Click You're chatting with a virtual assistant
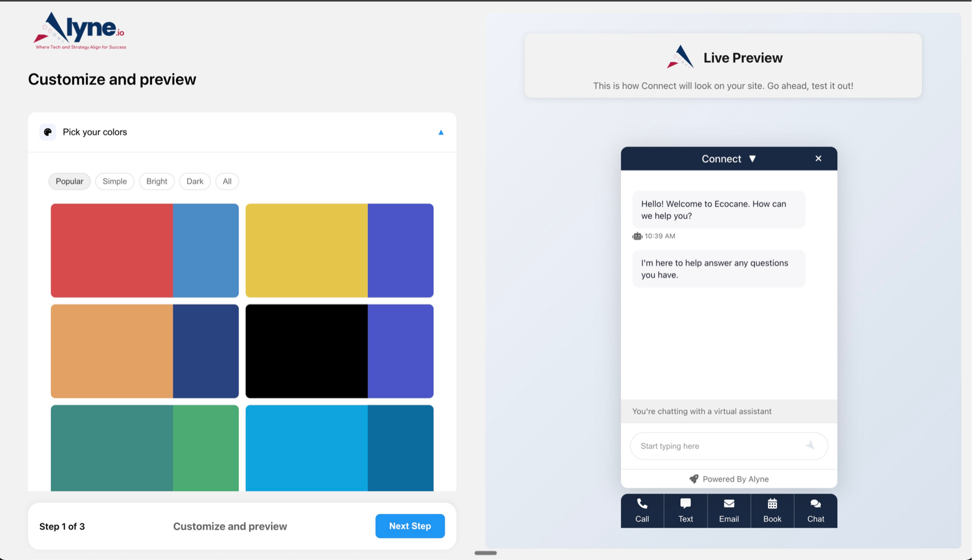Screen dimensions: 972x560 pos(702,411)
